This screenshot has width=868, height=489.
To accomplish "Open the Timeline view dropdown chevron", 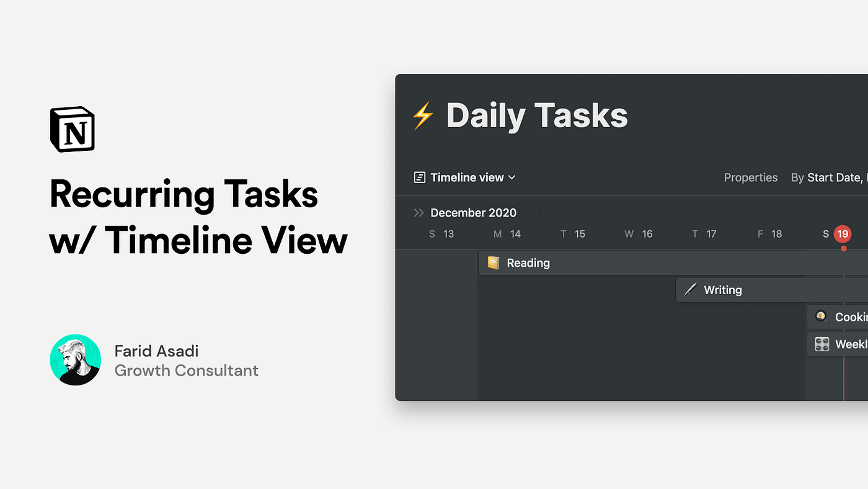I will [x=512, y=177].
